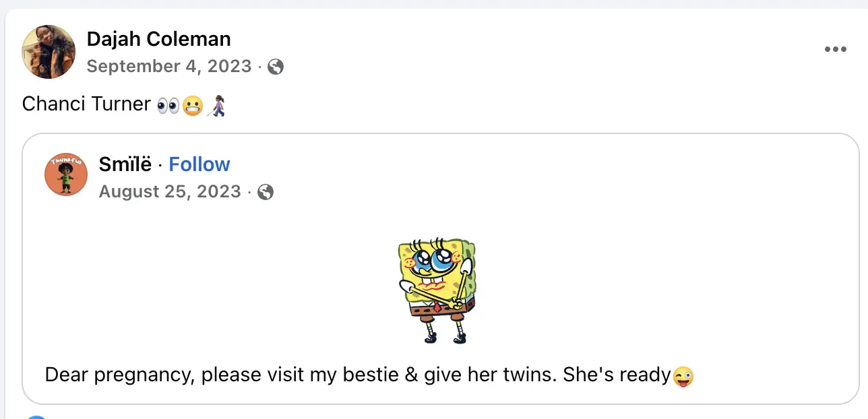The image size is (868, 419).
Task: Follow the Smïlë page
Action: click(x=199, y=164)
